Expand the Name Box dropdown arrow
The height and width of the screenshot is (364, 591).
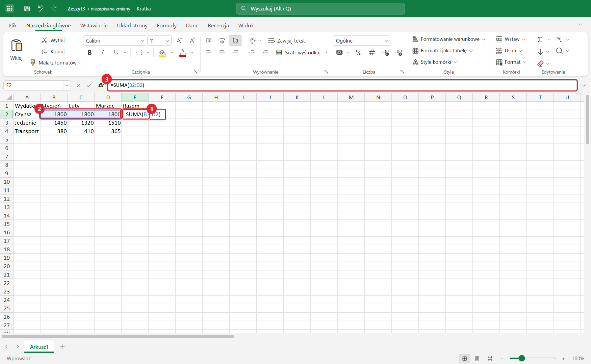pyautogui.click(x=67, y=85)
